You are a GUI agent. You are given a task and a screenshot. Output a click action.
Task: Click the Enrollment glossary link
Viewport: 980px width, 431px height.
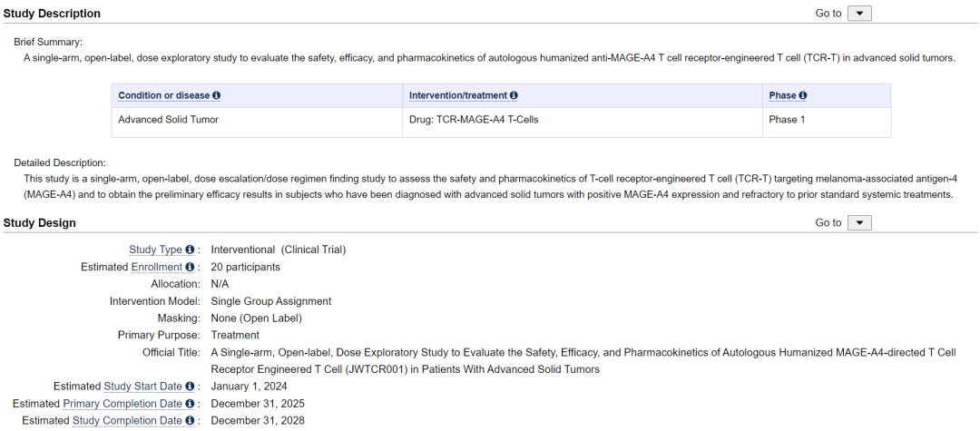156,267
